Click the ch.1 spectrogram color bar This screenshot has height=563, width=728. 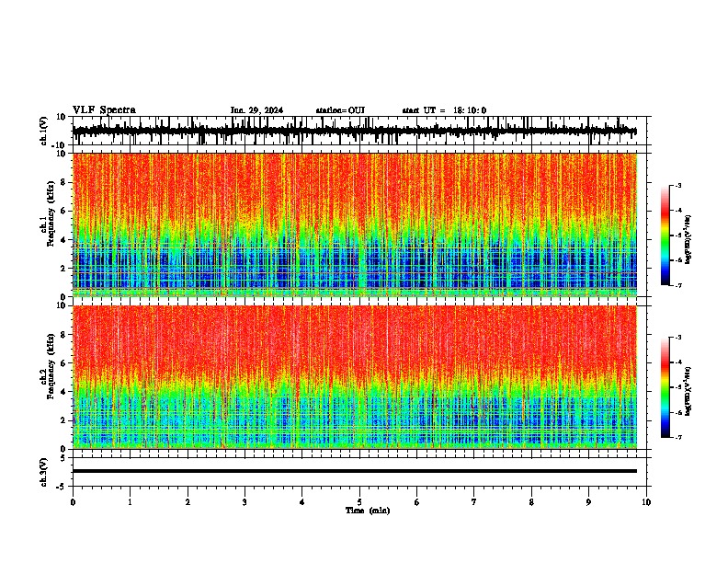[x=665, y=236]
